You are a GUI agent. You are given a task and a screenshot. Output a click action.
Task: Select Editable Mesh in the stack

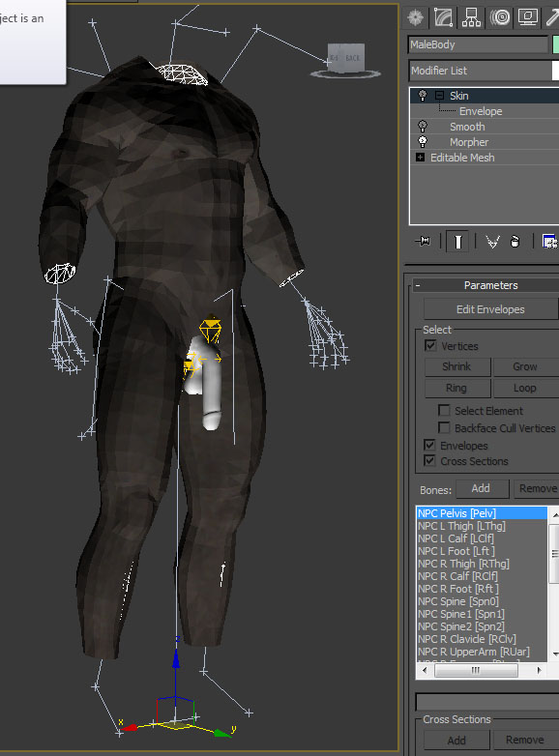[x=462, y=158]
